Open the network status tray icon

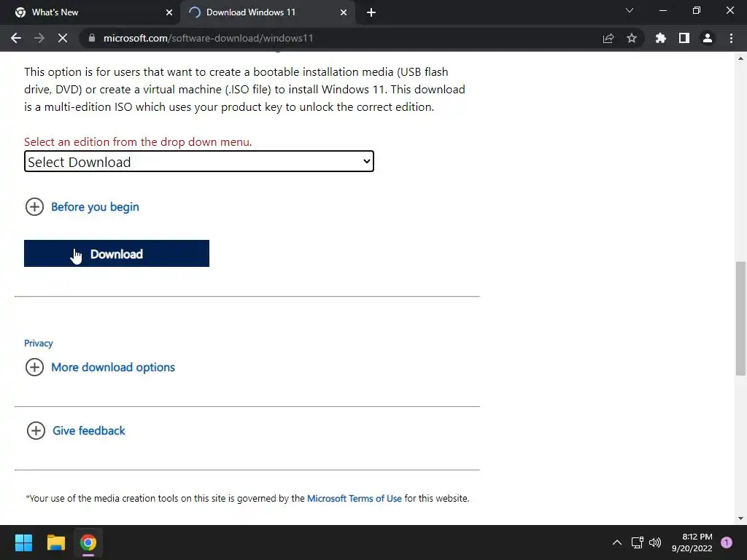[637, 542]
